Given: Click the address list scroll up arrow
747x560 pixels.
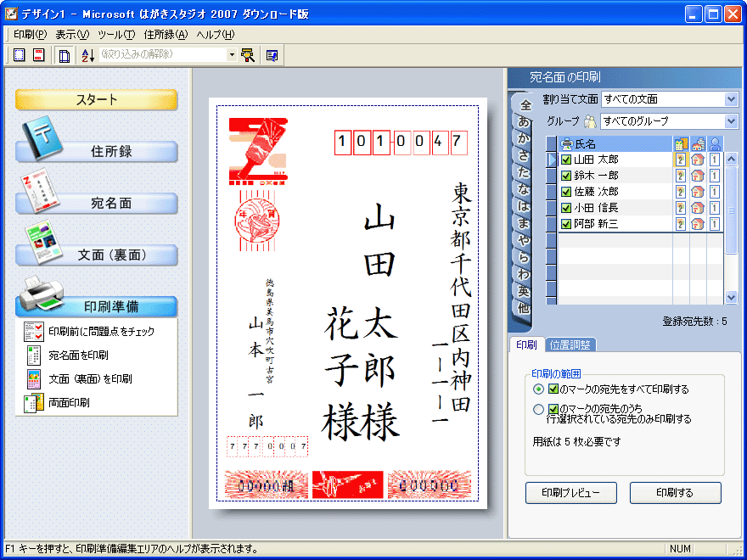Looking at the screenshot, I should coord(731,159).
